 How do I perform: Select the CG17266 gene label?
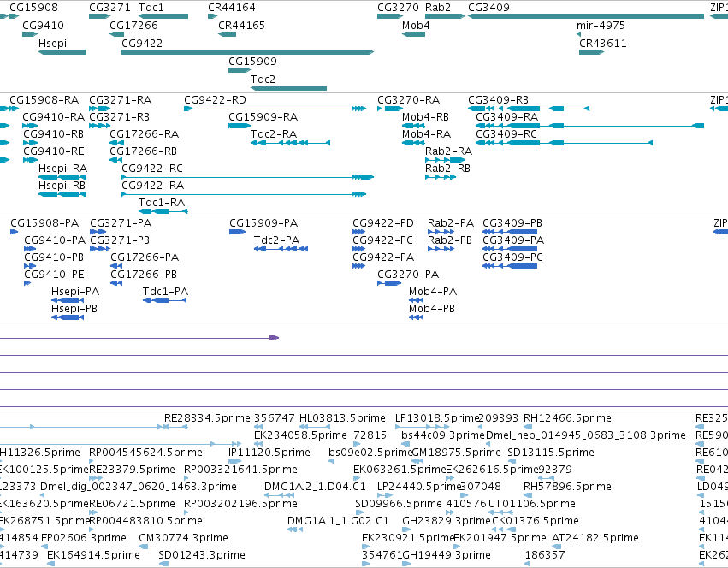(133, 26)
